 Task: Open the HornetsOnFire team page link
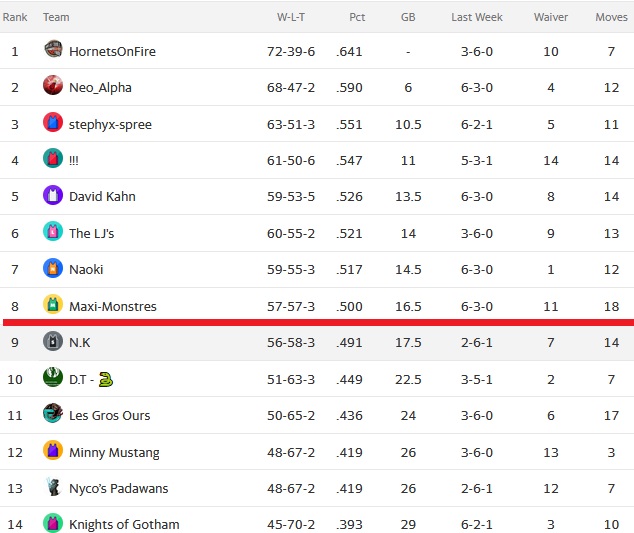click(x=112, y=52)
